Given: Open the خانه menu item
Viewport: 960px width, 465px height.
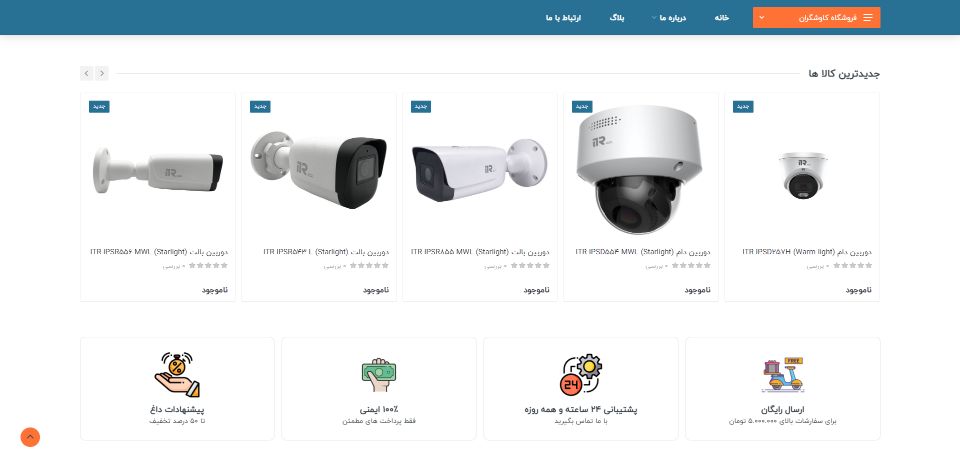Looking at the screenshot, I should [722, 18].
